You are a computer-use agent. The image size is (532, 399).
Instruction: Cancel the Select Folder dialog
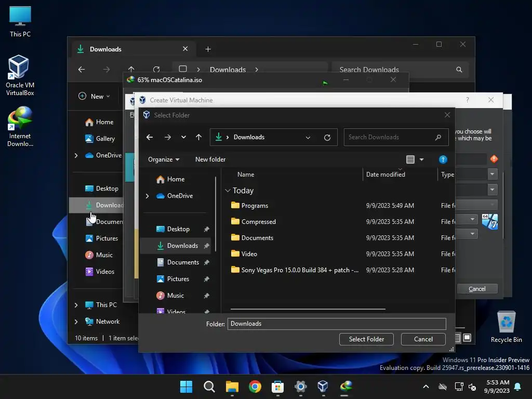point(423,339)
